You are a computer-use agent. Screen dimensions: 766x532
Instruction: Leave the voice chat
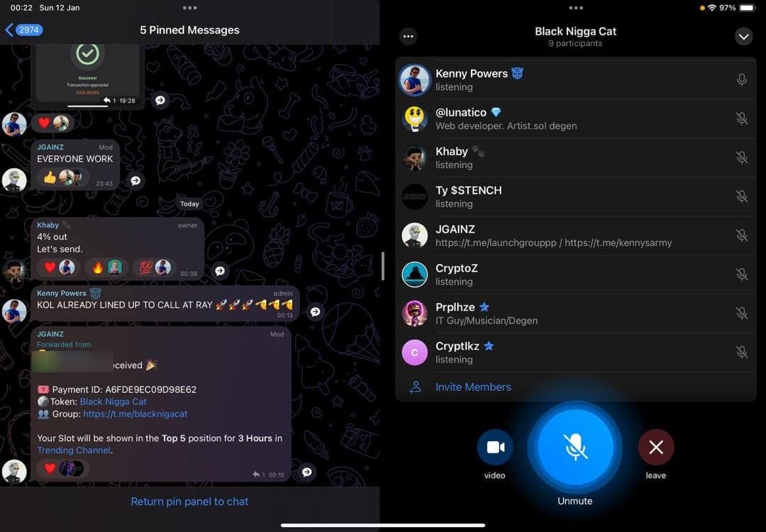(655, 447)
